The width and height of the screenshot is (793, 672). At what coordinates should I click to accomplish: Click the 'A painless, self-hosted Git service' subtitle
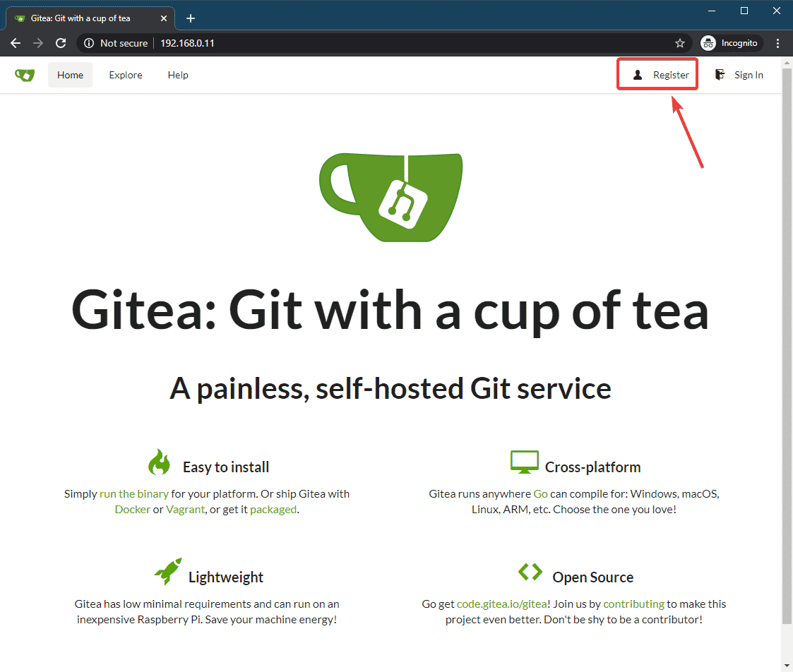(390, 389)
